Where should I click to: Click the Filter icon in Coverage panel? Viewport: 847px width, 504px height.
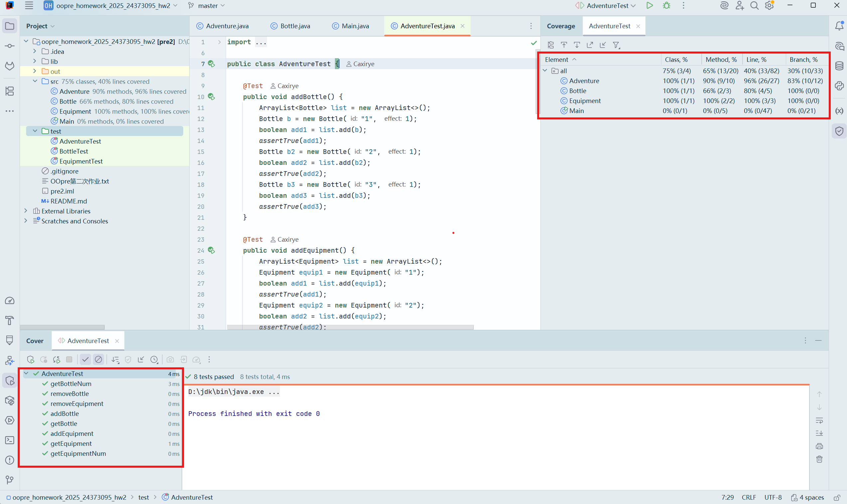tap(616, 45)
